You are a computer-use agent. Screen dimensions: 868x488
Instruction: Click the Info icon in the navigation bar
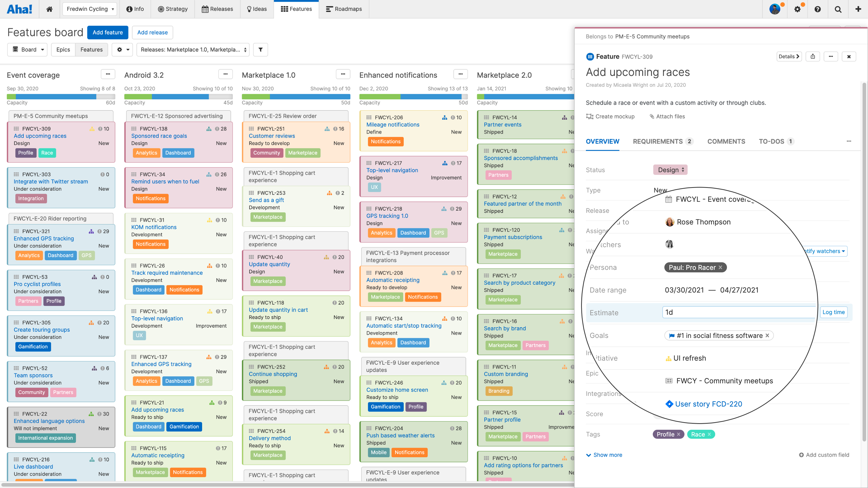tap(129, 9)
